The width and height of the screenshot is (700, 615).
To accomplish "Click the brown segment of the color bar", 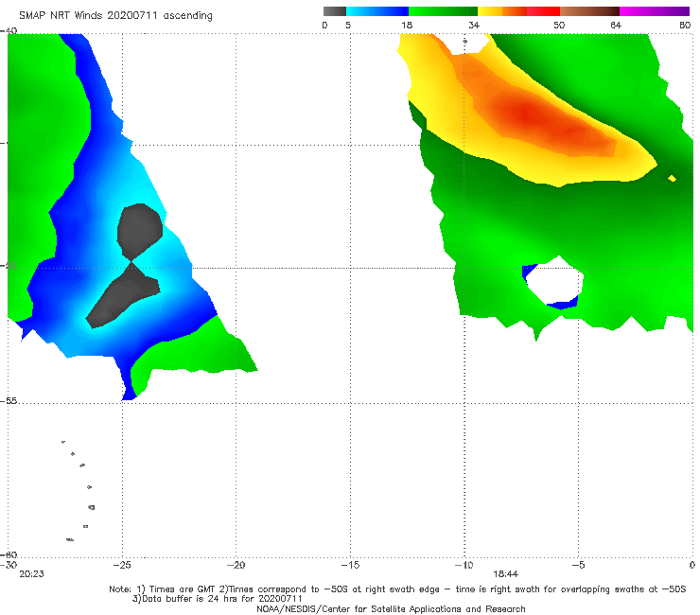I will coord(589,11).
